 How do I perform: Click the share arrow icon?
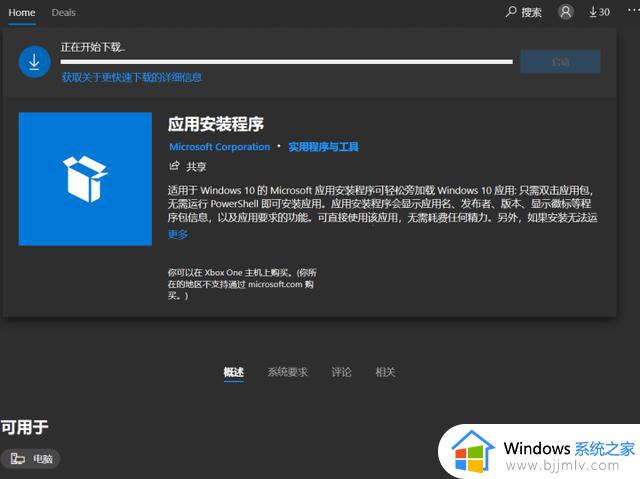point(174,166)
